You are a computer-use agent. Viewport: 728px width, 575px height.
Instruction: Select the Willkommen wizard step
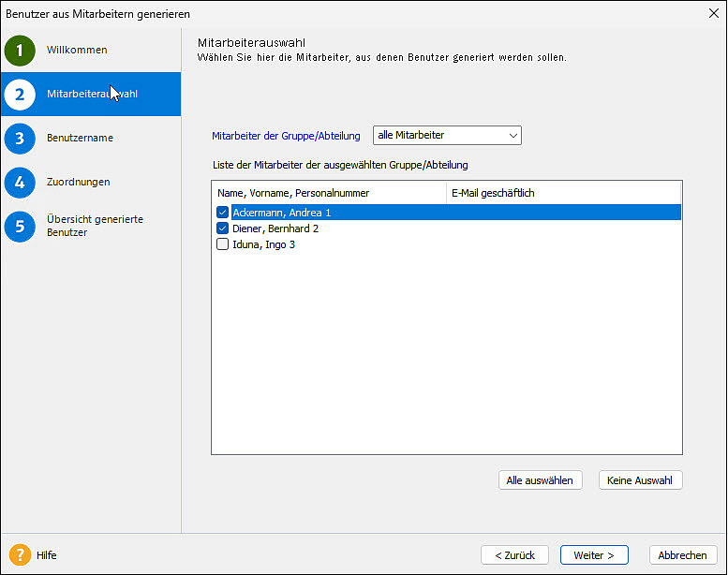77,51
